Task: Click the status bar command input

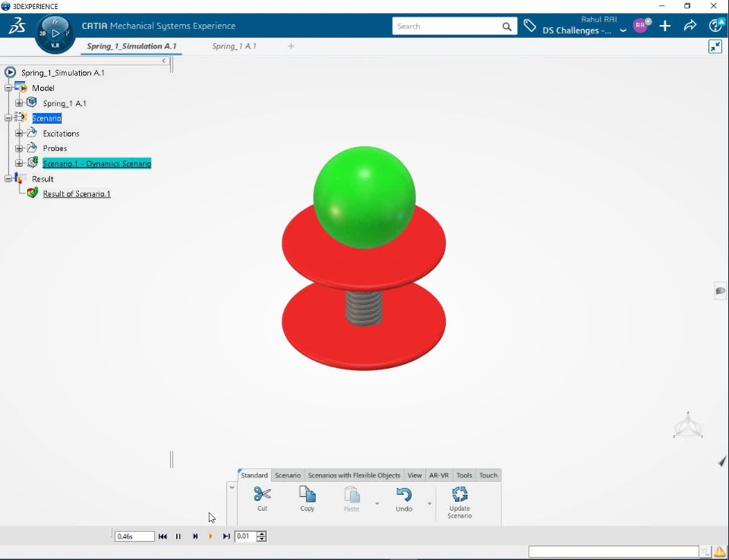Action: click(614, 552)
